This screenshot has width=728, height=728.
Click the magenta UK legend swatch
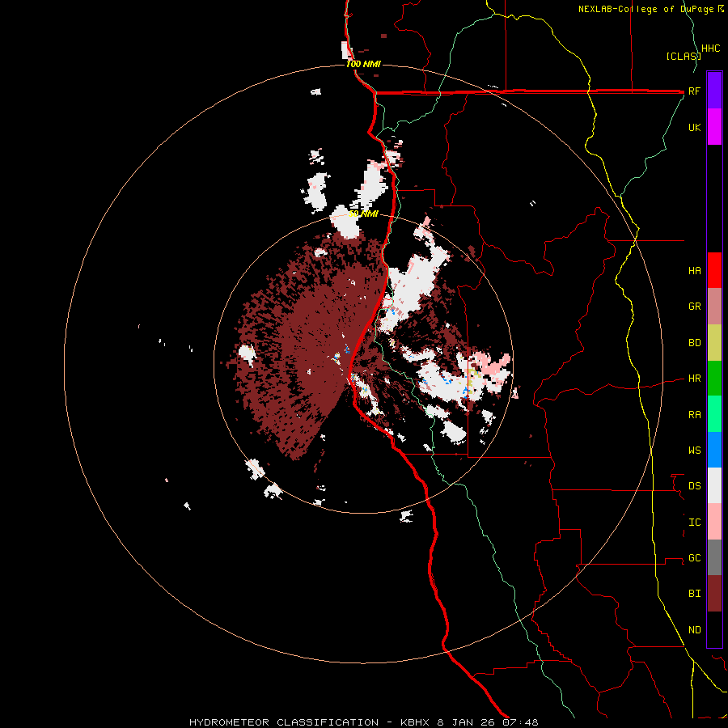point(714,127)
